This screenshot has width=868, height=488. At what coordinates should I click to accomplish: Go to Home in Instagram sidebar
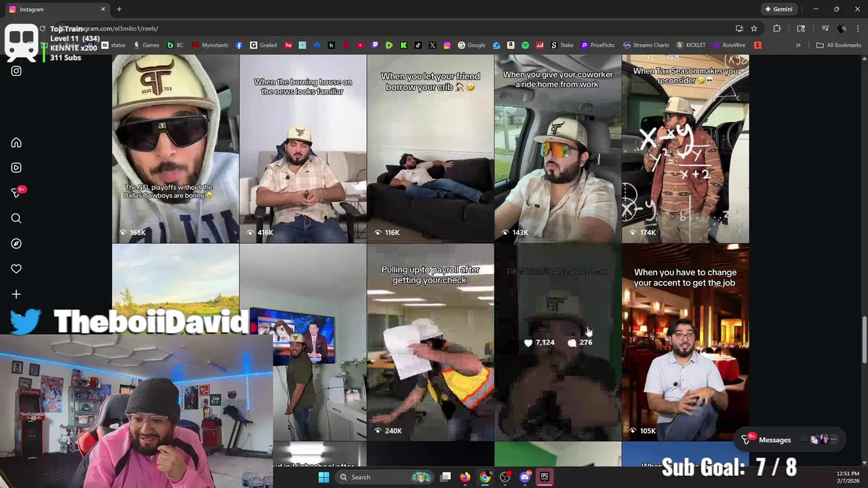(16, 142)
